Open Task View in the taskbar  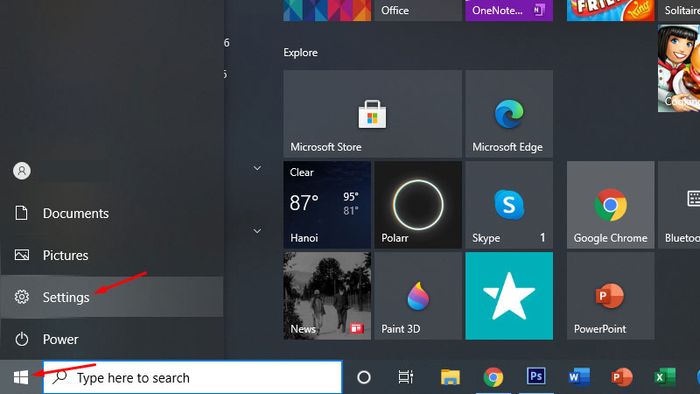click(x=405, y=377)
